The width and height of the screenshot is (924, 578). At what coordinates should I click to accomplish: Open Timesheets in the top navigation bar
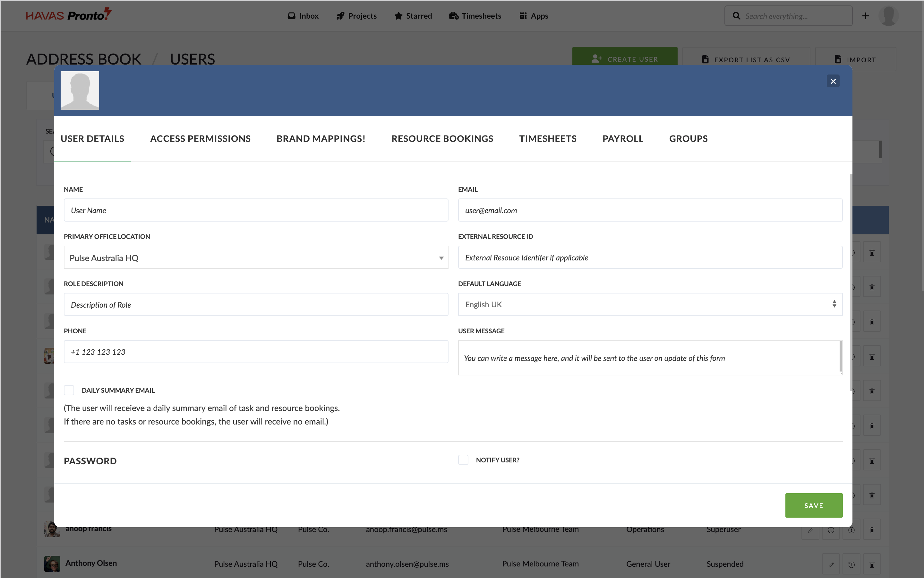[475, 16]
